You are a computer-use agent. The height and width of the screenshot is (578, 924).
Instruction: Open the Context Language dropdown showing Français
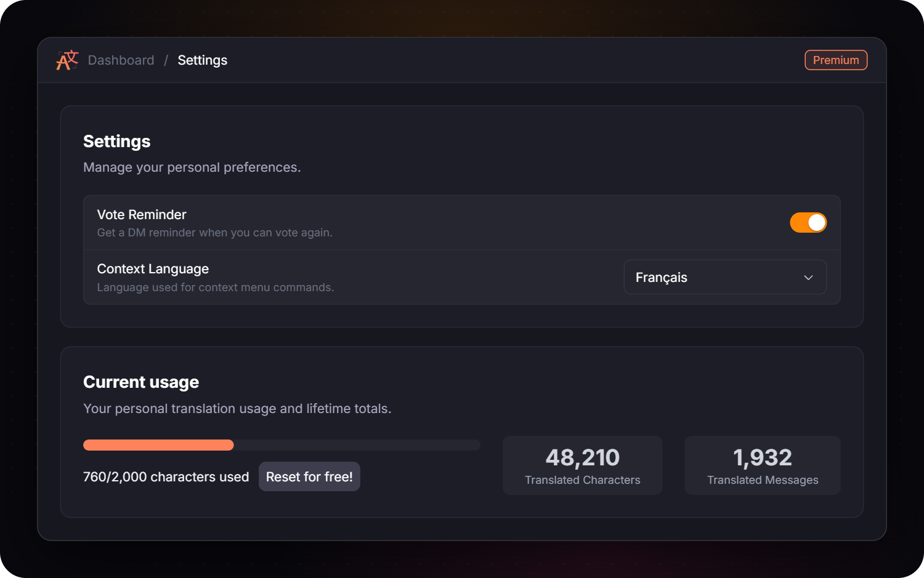click(725, 277)
